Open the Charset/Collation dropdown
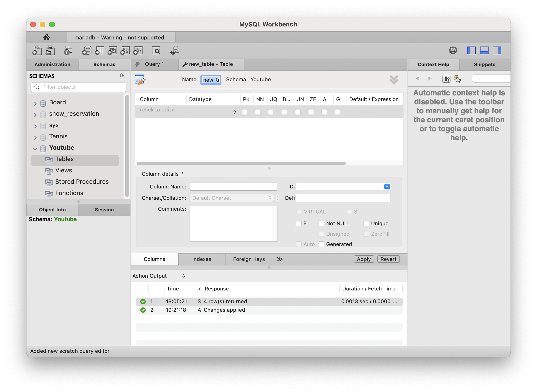 (232, 198)
